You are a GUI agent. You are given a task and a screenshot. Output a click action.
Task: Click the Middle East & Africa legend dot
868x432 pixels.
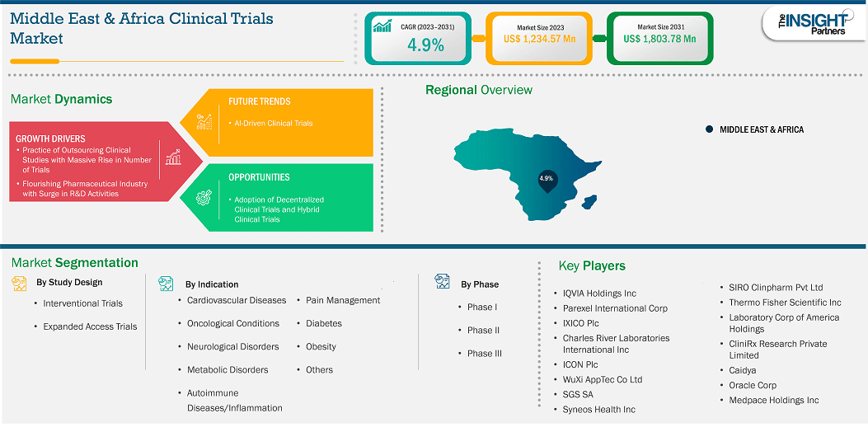coord(710,129)
